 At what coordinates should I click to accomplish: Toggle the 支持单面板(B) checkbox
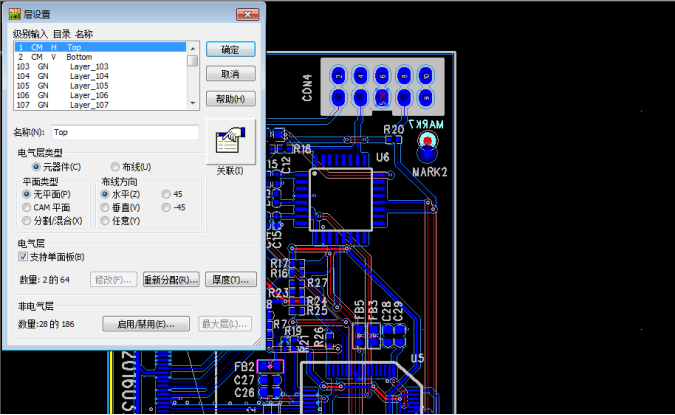point(52,257)
